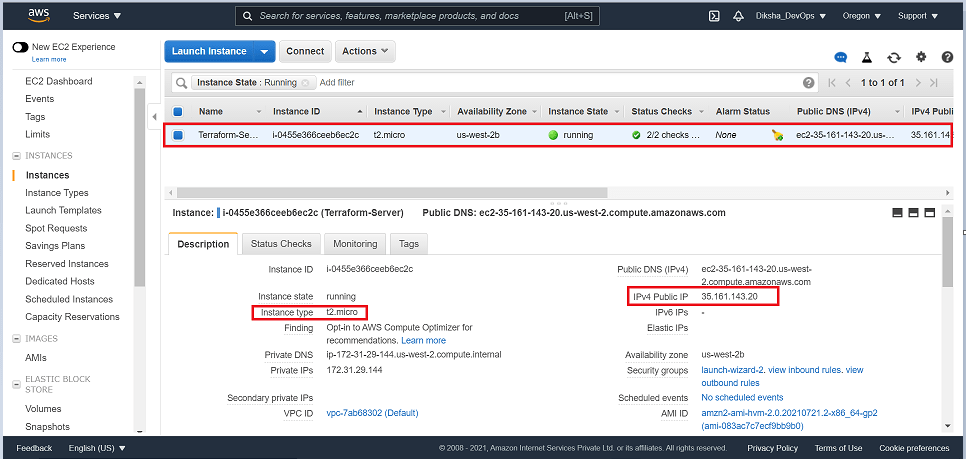Click the alarm status bell icon in row
Viewport: 966px width, 459px height.
(x=777, y=135)
